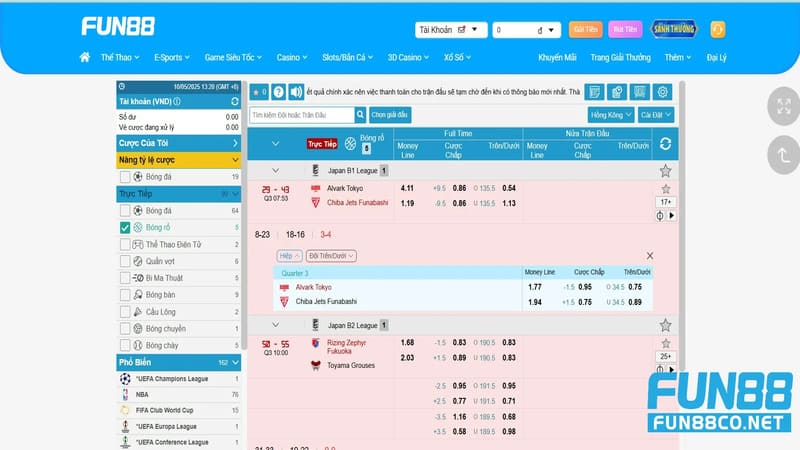Click the Gửi Tiền deposit button
Image resolution: width=800 pixels, height=450 pixels.
584,30
